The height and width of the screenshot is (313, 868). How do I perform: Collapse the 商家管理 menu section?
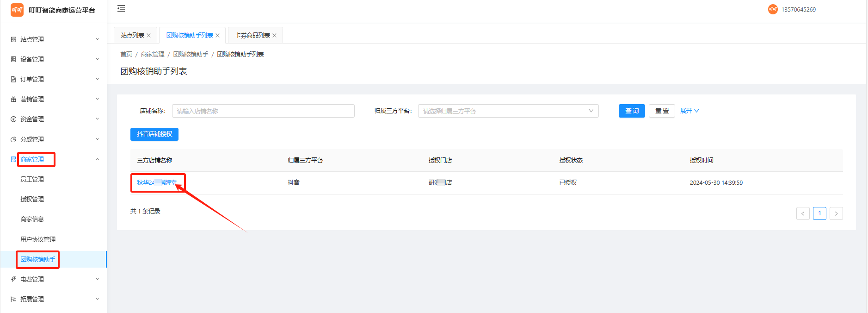coord(55,159)
